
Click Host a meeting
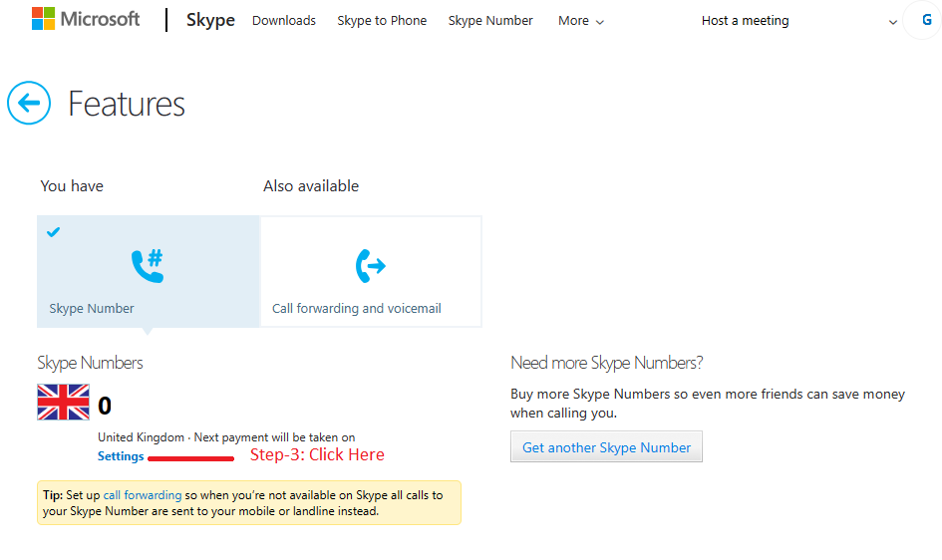745,21
